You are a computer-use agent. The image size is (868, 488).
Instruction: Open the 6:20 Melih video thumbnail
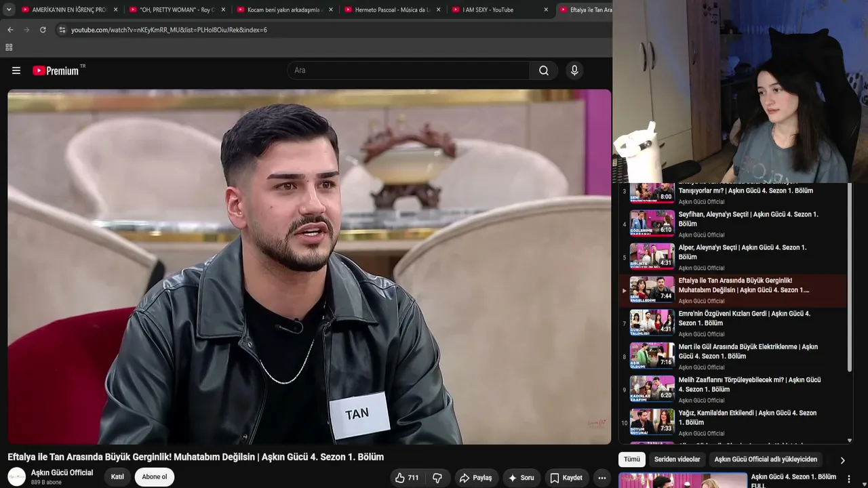[x=652, y=388]
